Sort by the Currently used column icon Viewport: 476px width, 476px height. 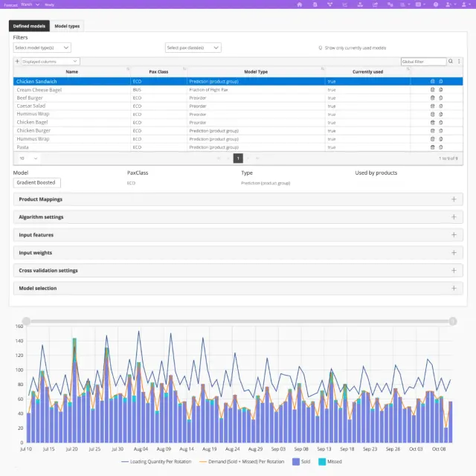[408, 69]
